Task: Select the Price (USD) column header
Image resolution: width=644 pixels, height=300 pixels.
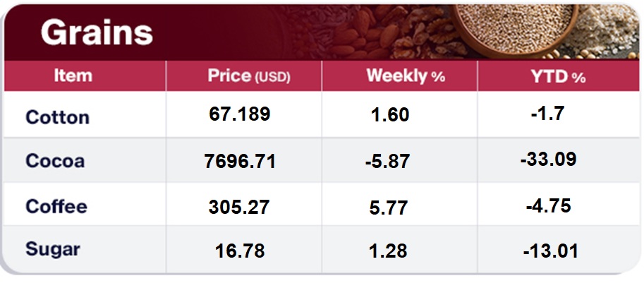Action: [249, 76]
